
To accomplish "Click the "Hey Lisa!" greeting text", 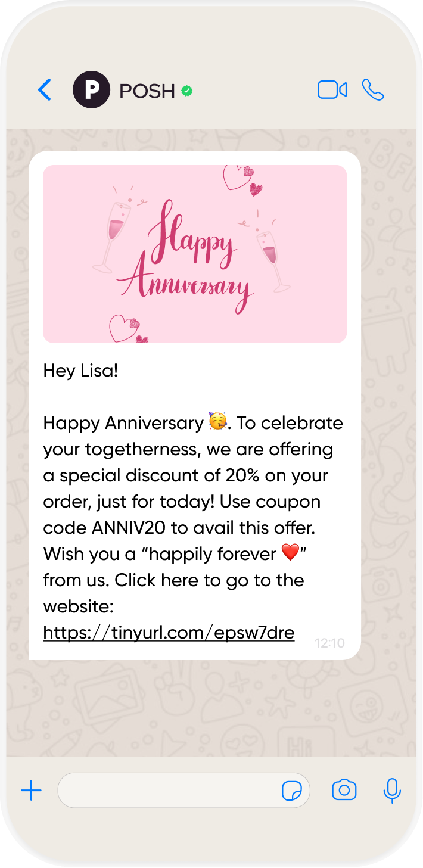I will coord(81,371).
